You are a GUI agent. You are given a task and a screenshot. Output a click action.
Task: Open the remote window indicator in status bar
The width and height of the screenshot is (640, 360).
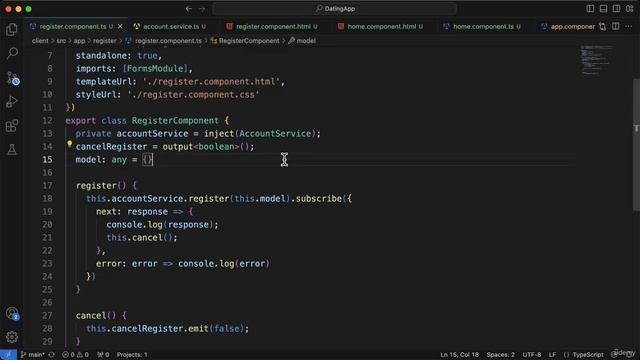8,355
